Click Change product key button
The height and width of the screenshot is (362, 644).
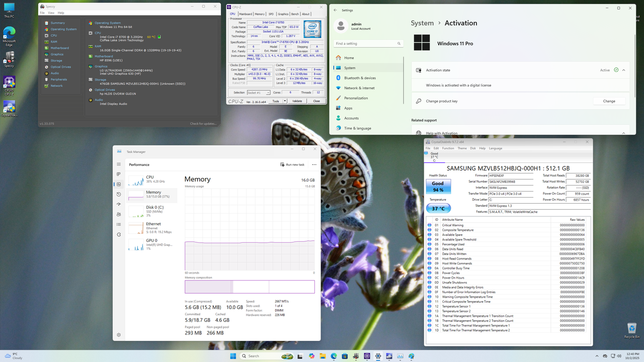(x=609, y=101)
